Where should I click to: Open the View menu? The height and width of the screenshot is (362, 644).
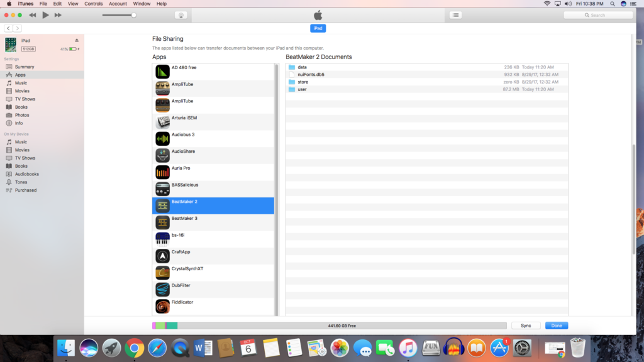[73, 4]
